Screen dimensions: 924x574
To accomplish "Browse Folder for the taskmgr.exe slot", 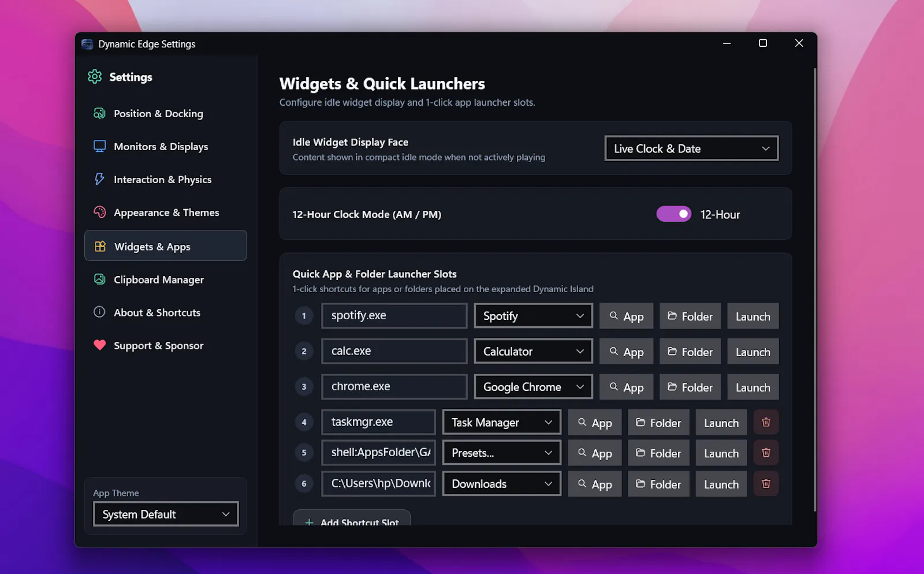I will click(658, 422).
